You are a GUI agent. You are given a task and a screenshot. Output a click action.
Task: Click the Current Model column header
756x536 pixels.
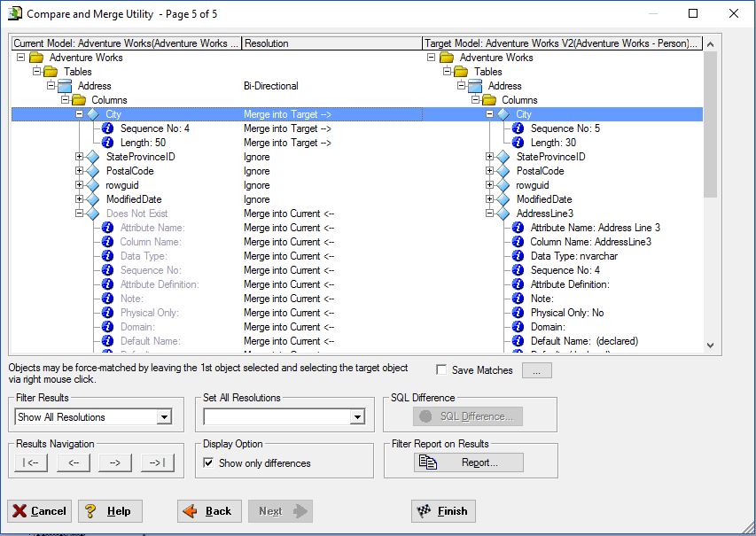pos(127,43)
